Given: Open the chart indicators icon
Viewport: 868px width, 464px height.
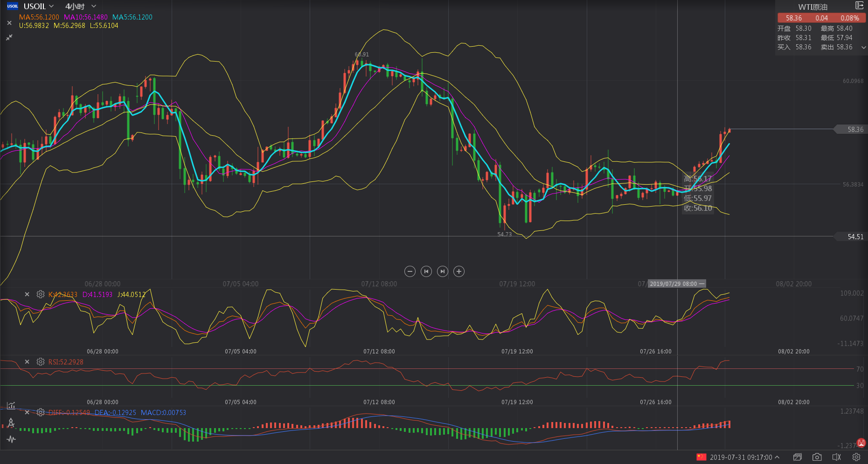Looking at the screenshot, I should pos(11,405).
